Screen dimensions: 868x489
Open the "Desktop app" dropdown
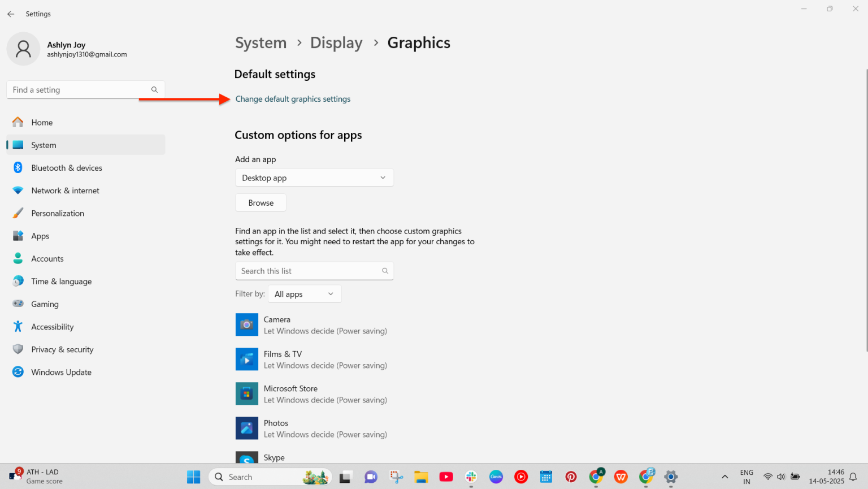[x=314, y=178]
